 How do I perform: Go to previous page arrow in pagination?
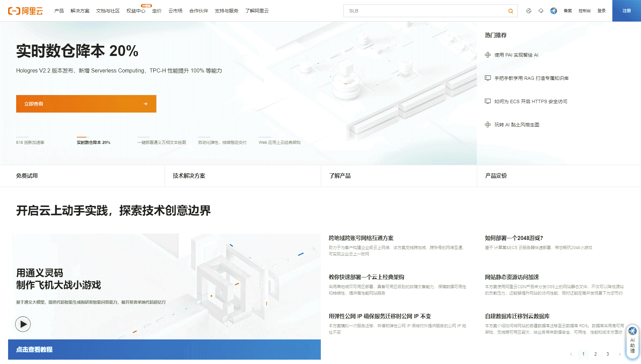click(571, 354)
